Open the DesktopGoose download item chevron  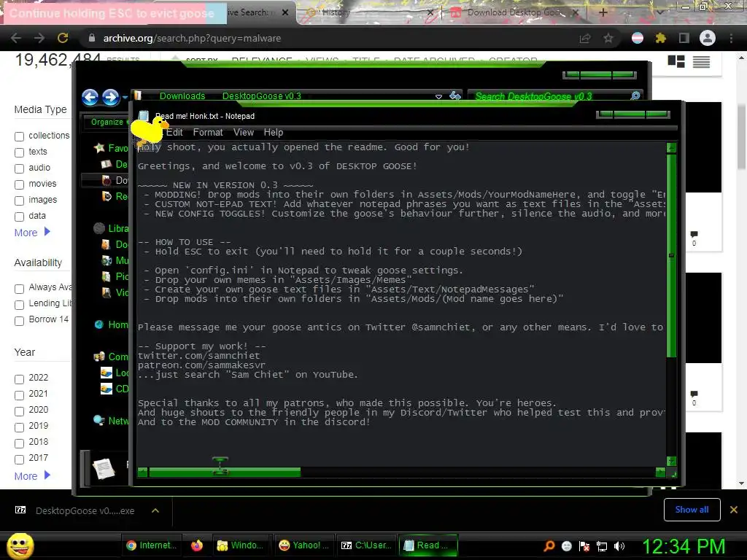155,510
